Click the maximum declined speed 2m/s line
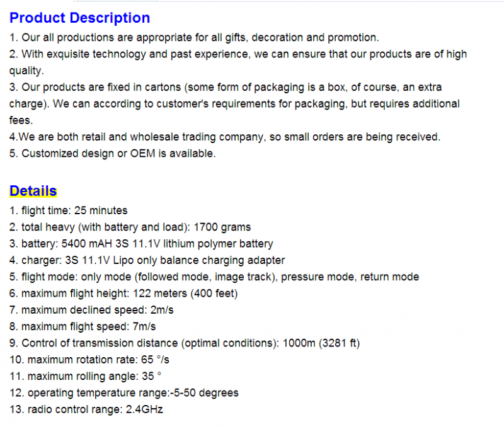504x429 pixels. point(91,310)
